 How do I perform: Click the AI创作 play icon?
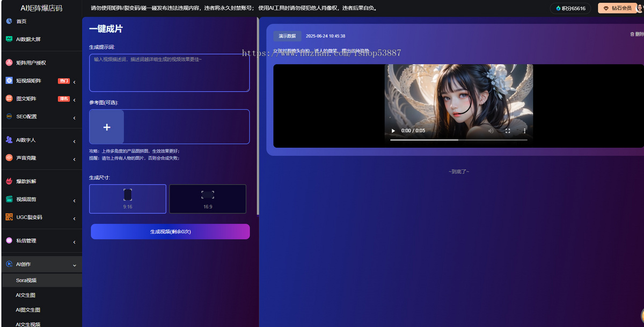pos(9,264)
